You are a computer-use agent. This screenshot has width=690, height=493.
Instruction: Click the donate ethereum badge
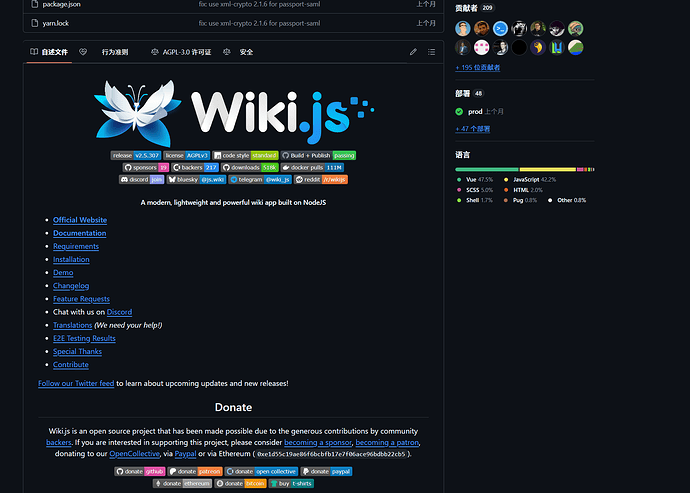(x=182, y=483)
